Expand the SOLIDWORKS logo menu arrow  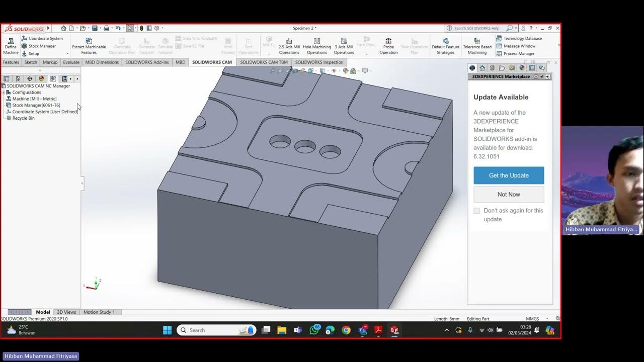click(x=48, y=28)
